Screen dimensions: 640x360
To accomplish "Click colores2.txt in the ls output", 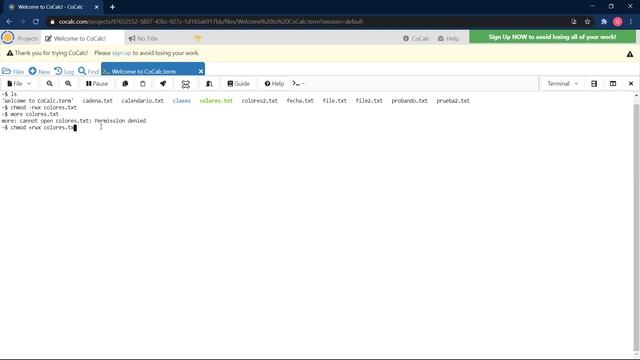I will tap(260, 101).
